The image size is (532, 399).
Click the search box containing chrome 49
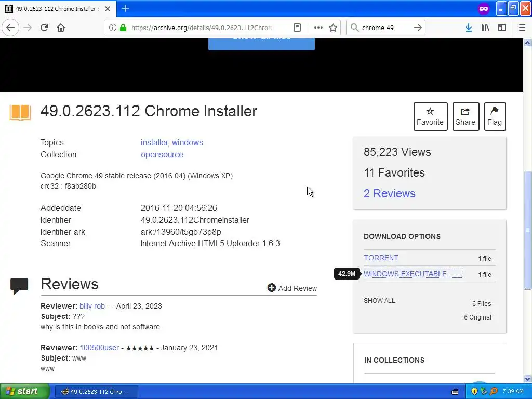point(385,28)
